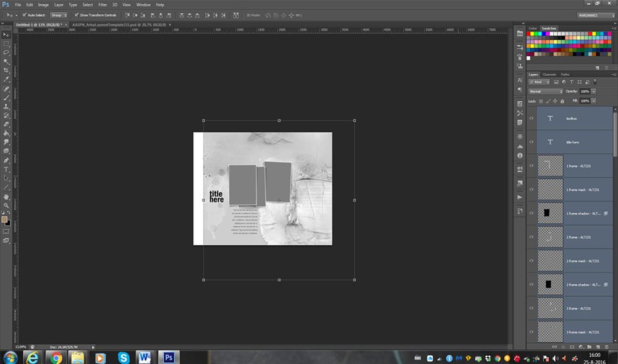Screen dimensions: 618x364
Task: Open the tool preset picker arrow
Action: (16, 15)
